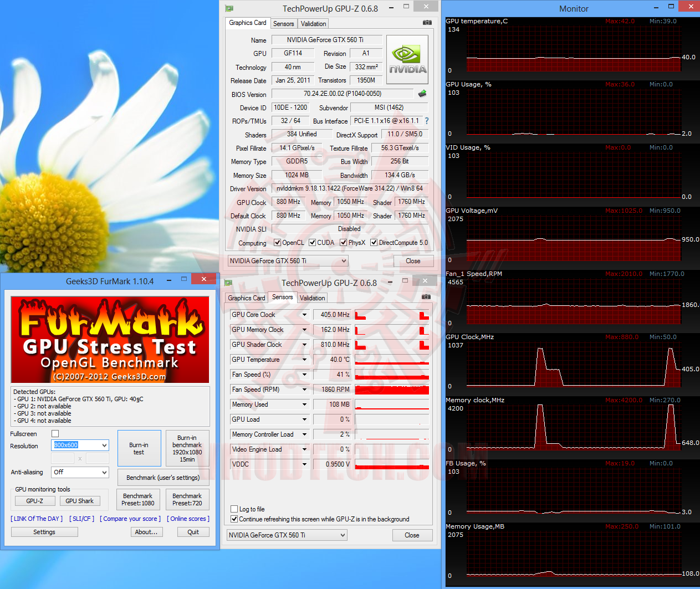Click the FurMark GPU Stress Test banner

110,339
